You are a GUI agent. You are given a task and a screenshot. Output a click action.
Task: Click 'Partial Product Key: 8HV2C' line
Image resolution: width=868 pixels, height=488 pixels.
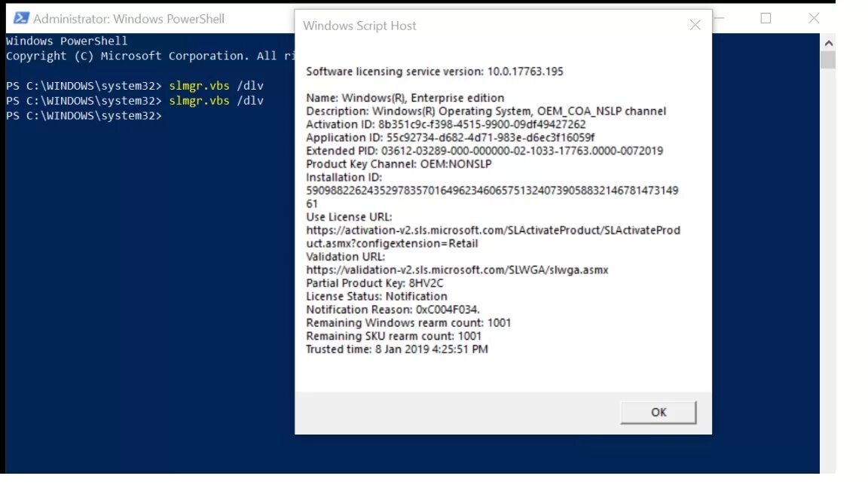(374, 283)
